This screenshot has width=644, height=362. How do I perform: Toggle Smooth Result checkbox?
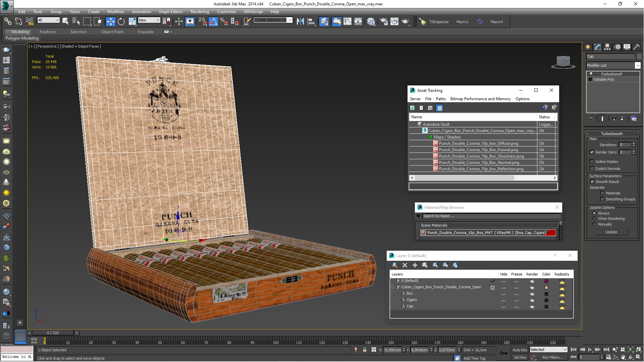click(592, 182)
